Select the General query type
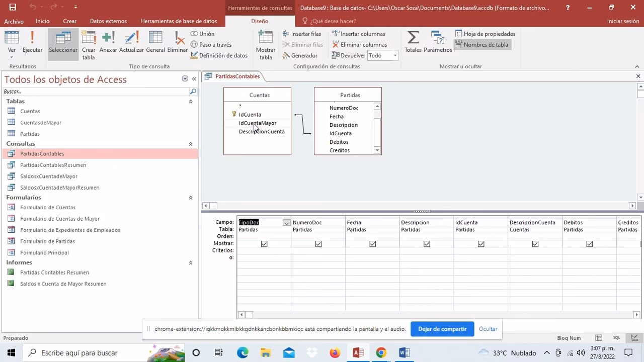This screenshot has width=644, height=362. click(155, 41)
